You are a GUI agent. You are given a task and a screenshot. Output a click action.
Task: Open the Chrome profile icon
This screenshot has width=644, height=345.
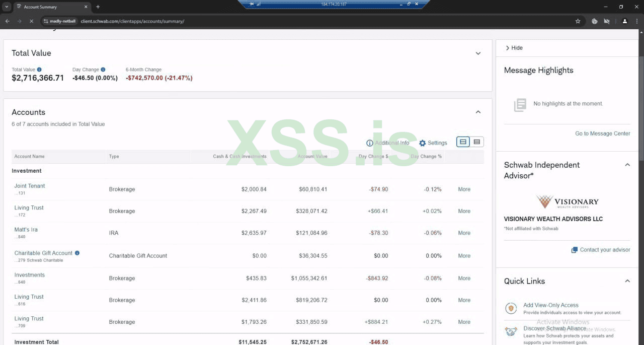[x=625, y=21]
